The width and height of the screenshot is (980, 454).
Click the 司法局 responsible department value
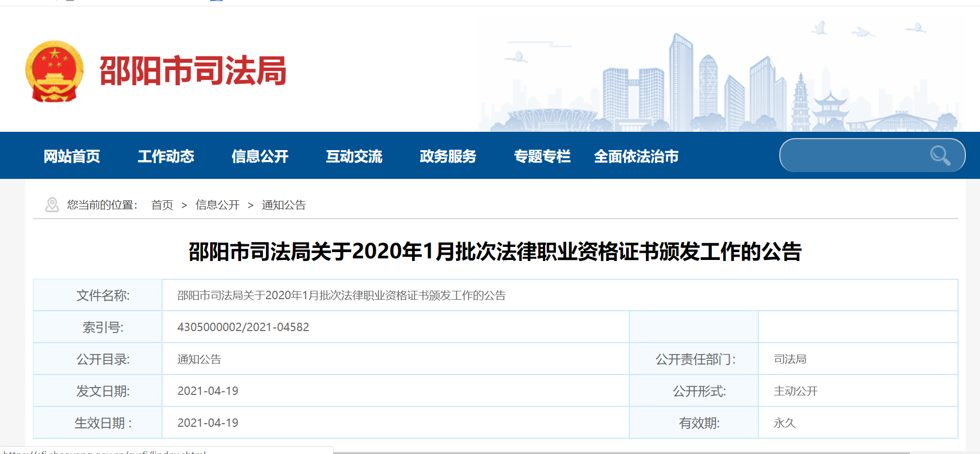[790, 359]
